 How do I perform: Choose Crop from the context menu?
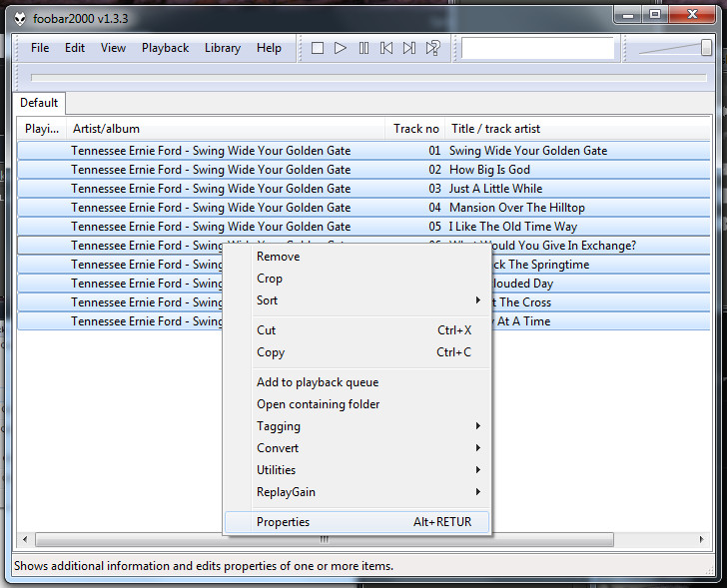pos(358,279)
